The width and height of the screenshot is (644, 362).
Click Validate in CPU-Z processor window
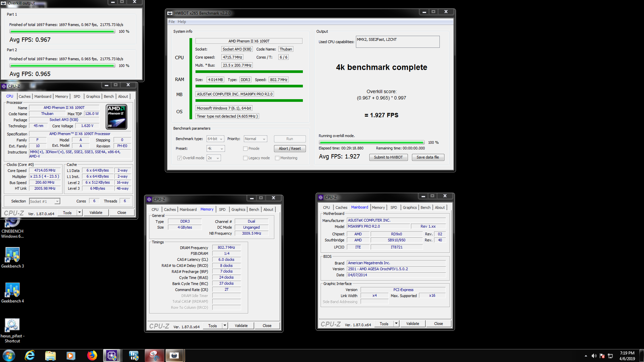pyautogui.click(x=96, y=213)
